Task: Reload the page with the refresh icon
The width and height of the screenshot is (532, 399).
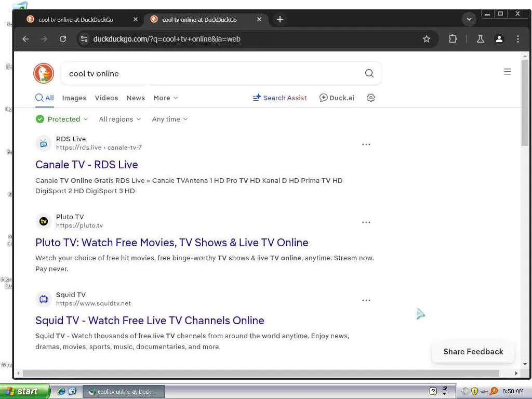Action: pyautogui.click(x=63, y=39)
